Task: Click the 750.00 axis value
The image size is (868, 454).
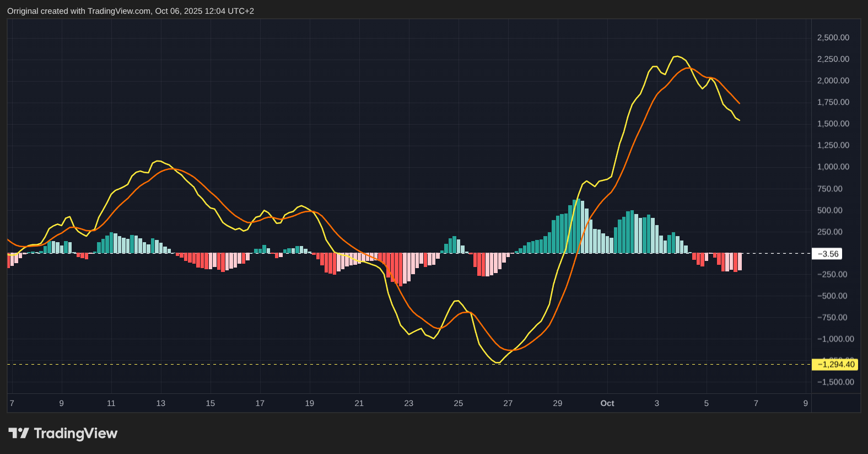Action: [x=830, y=189]
